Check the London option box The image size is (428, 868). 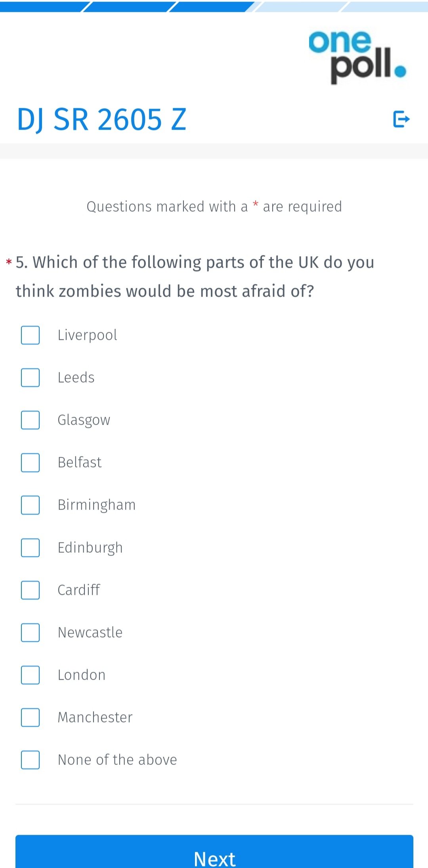click(30, 675)
